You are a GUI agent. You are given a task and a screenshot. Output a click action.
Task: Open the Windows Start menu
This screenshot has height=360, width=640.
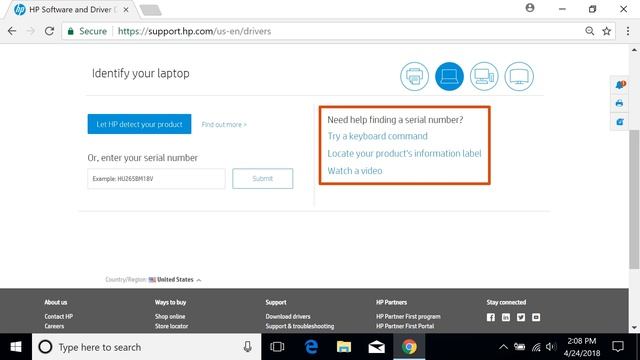click(16, 347)
